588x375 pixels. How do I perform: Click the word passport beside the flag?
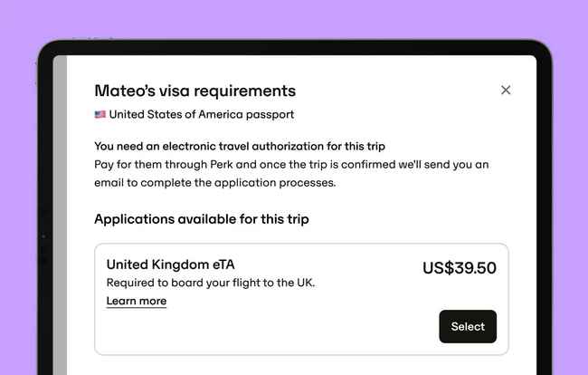pyautogui.click(x=270, y=115)
